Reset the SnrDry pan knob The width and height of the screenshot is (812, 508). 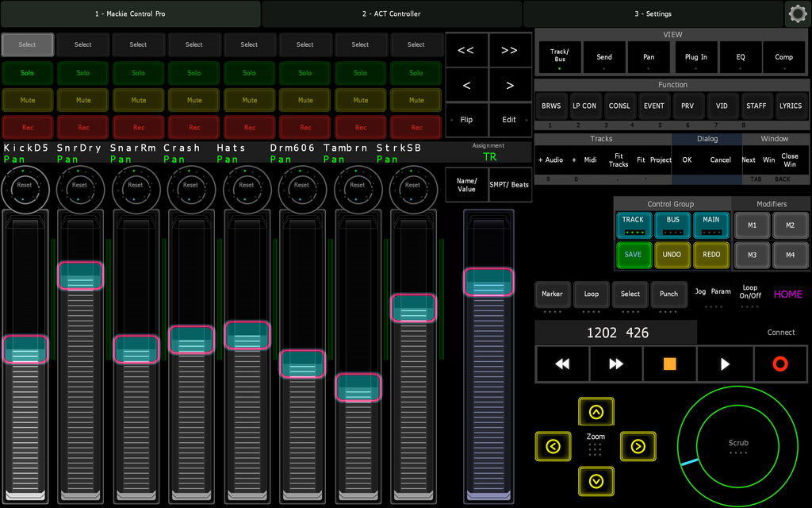click(x=80, y=185)
